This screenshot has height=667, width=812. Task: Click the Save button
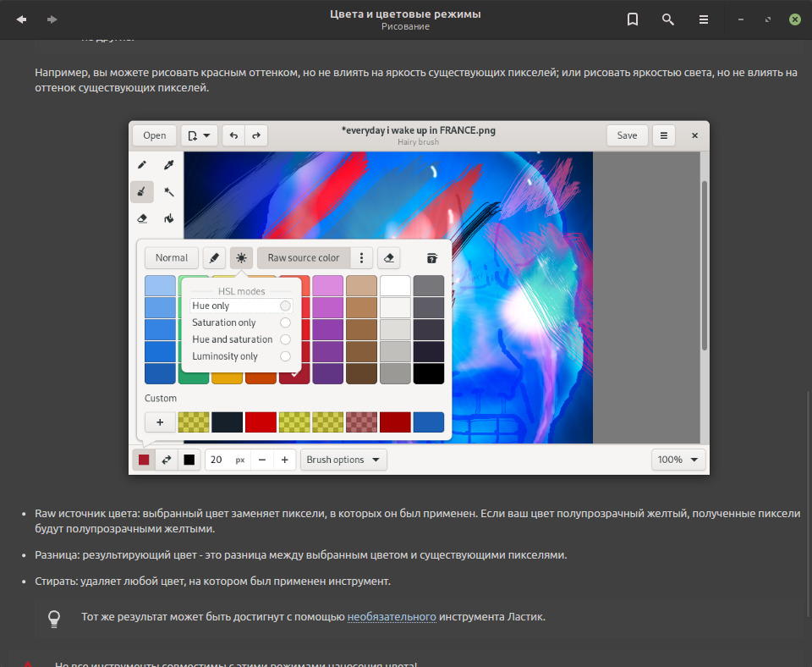[627, 135]
